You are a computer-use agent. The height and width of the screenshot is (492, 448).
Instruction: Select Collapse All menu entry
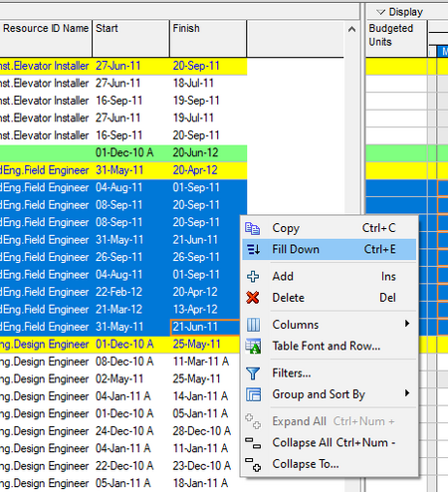click(x=329, y=443)
